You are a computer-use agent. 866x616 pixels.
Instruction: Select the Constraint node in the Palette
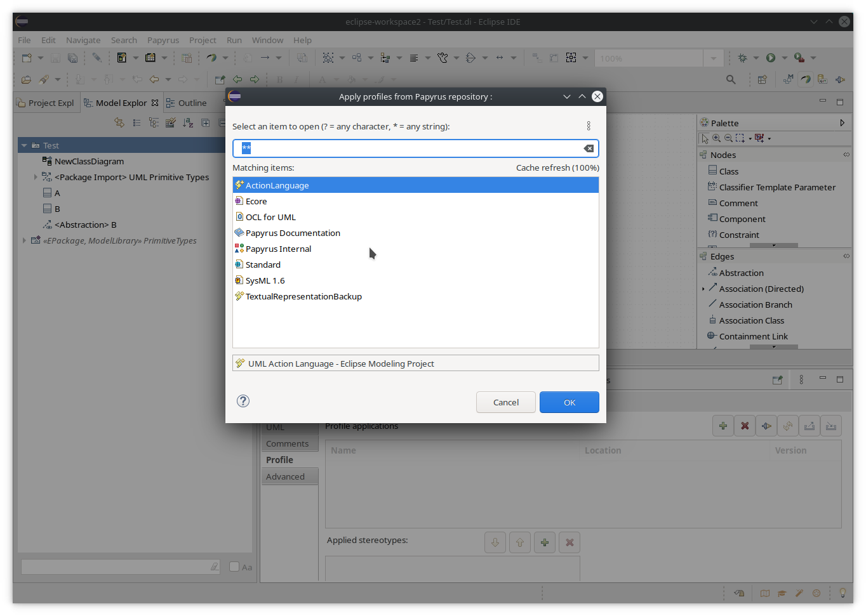(x=733, y=235)
